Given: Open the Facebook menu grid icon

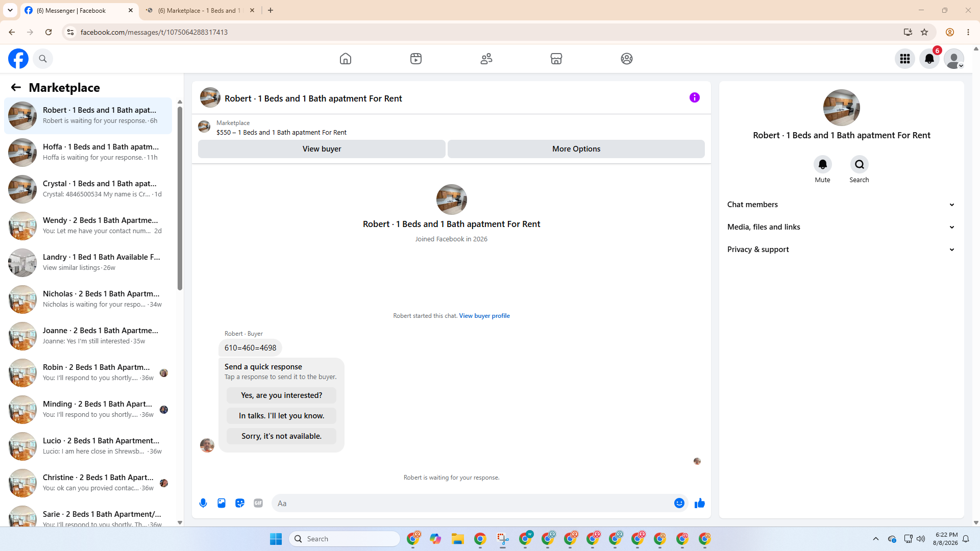Looking at the screenshot, I should click(905, 59).
